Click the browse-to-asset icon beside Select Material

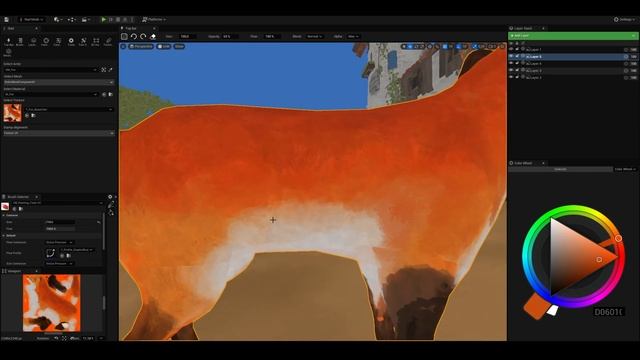click(x=111, y=94)
